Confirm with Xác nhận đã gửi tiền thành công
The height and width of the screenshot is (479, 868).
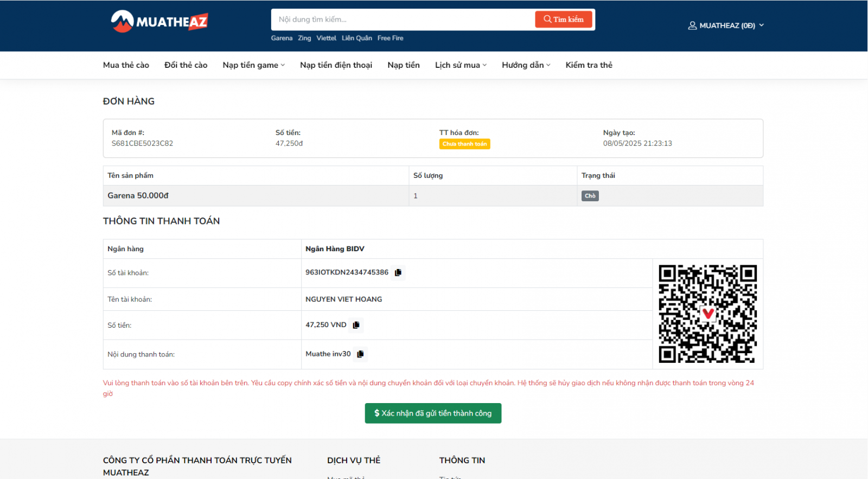coord(433,413)
